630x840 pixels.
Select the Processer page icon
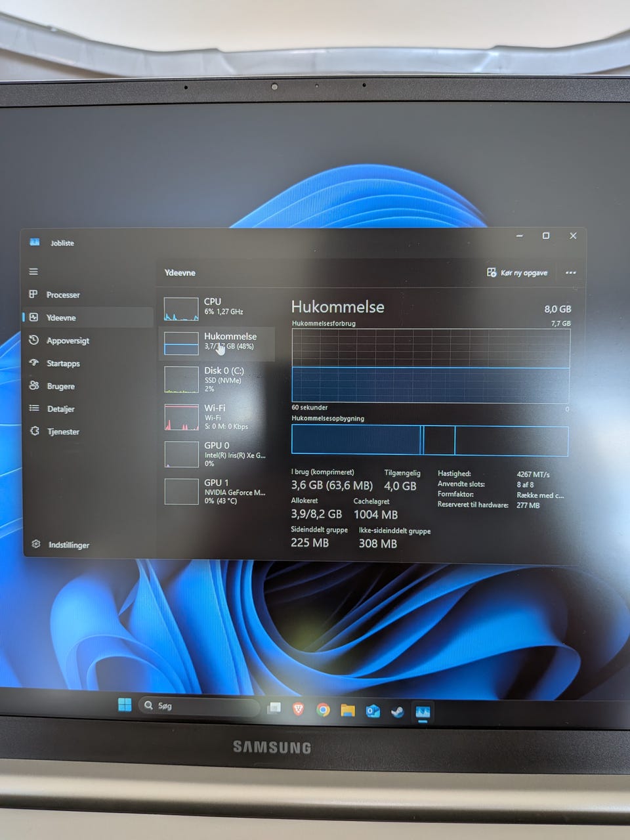coord(33,295)
